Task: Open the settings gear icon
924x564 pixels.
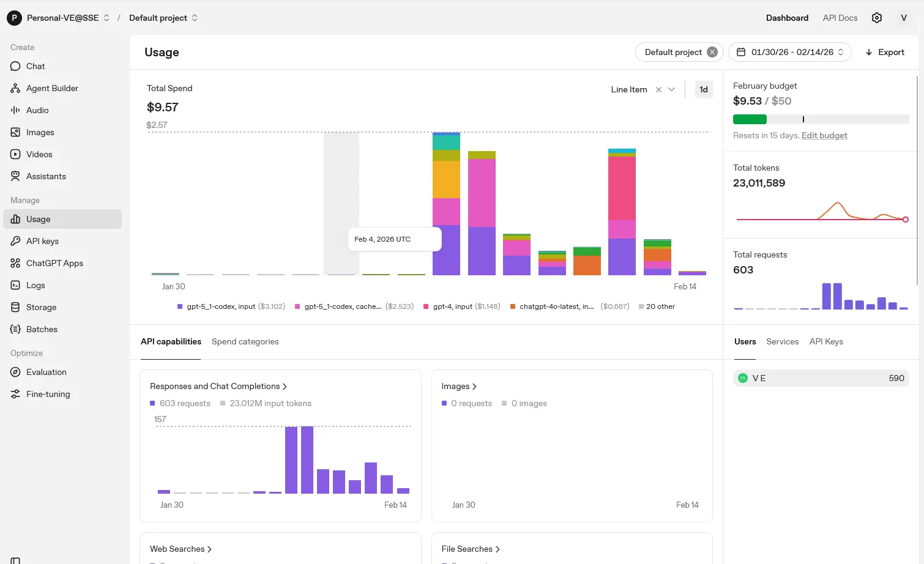Action: click(x=876, y=18)
